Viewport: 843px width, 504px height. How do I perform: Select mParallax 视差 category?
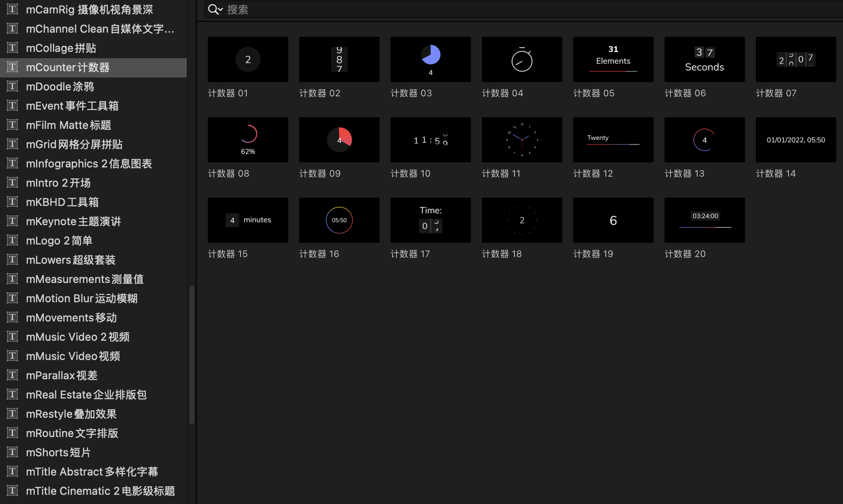tap(93, 375)
